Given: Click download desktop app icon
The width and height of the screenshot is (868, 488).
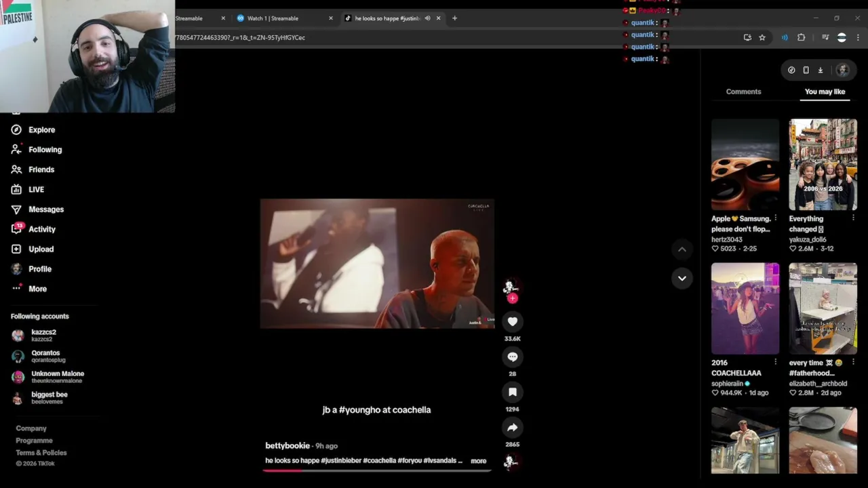Looking at the screenshot, I should click(x=820, y=70).
